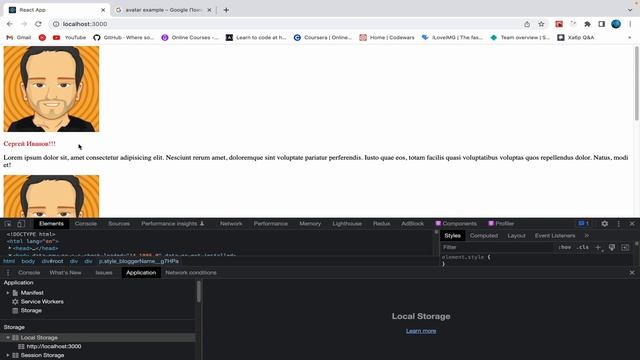Open the Network conditions drawer tab
The image size is (640, 360).
point(191,273)
